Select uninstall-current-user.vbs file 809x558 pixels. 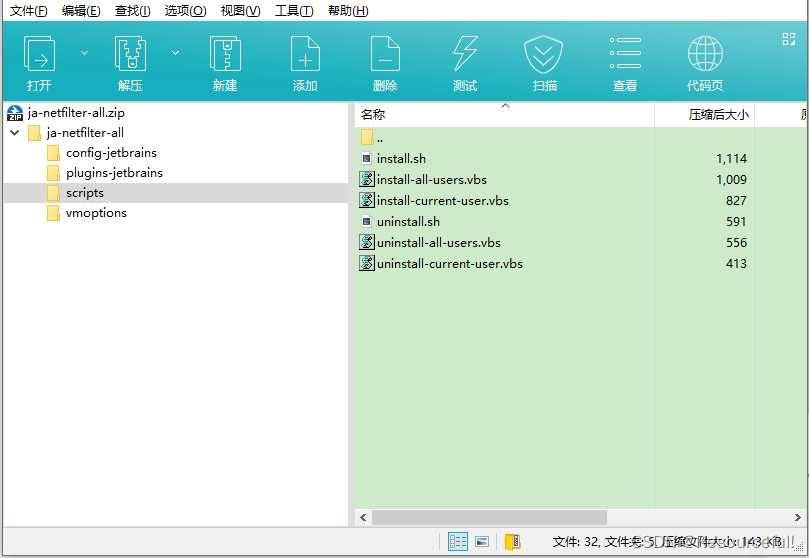tap(450, 264)
